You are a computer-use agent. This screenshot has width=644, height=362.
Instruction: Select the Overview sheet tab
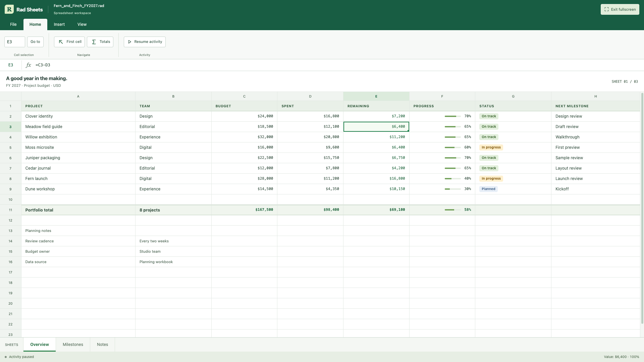40,345
